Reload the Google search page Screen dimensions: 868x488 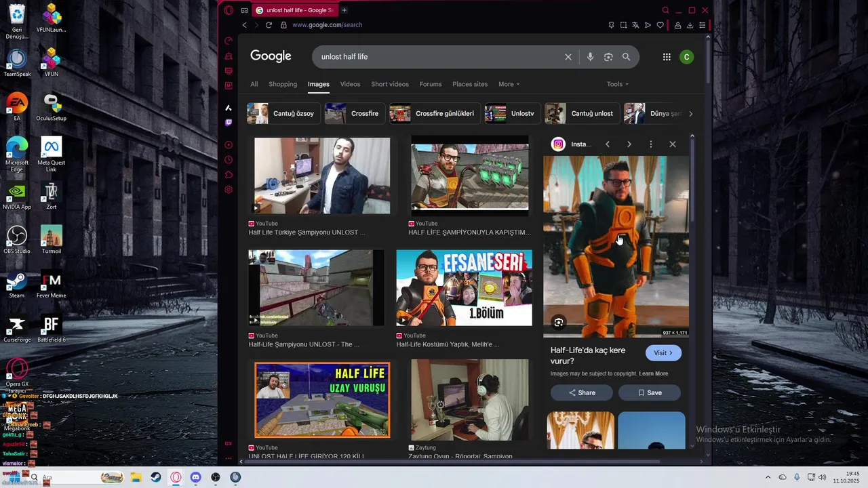point(269,25)
